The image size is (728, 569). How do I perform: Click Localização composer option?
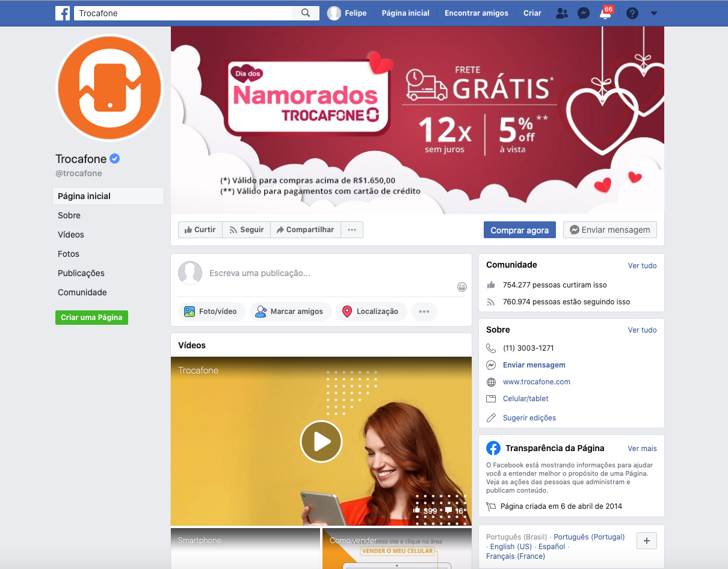tap(371, 312)
